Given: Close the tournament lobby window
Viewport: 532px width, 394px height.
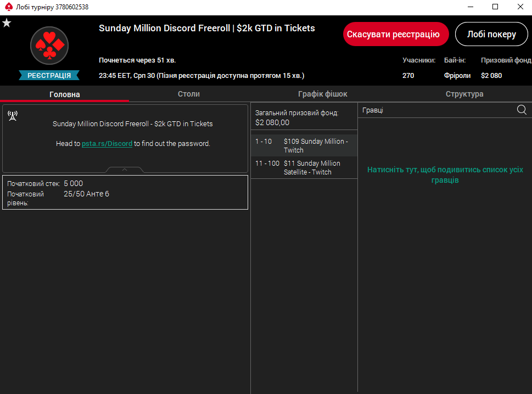Looking at the screenshot, I should tap(520, 7).
